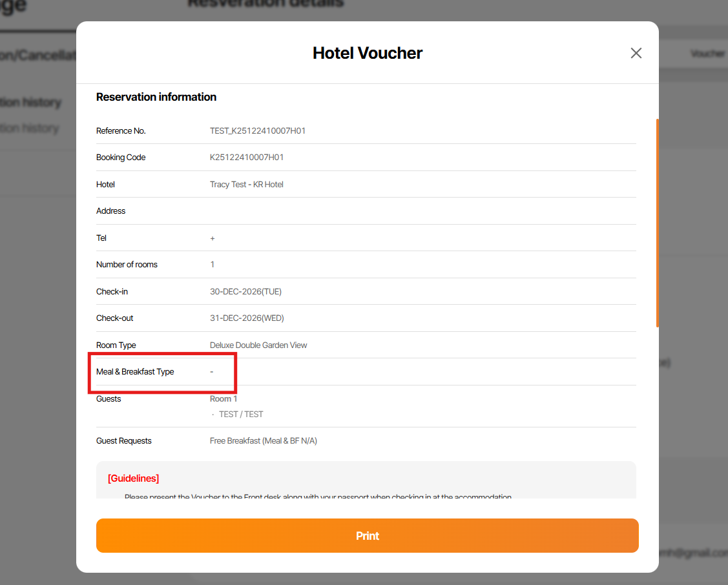Open the Voucher tab behind the dialog
Image resolution: width=728 pixels, height=585 pixels.
[707, 54]
